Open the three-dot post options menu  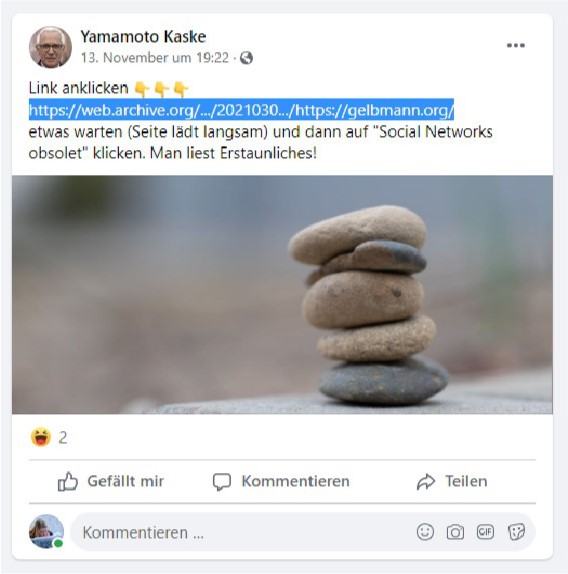point(516,45)
